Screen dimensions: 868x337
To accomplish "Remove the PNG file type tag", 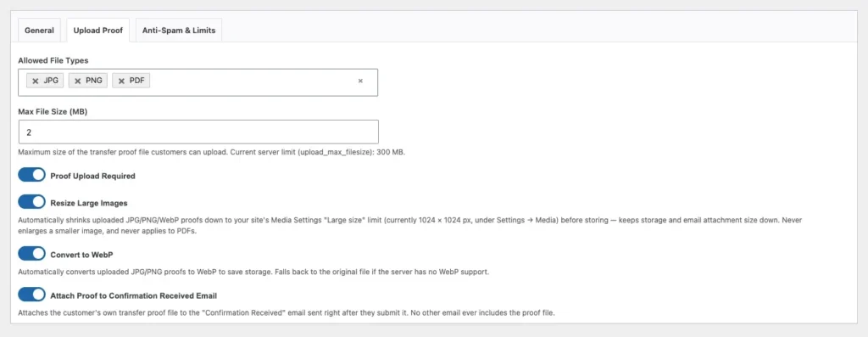I will (x=77, y=81).
